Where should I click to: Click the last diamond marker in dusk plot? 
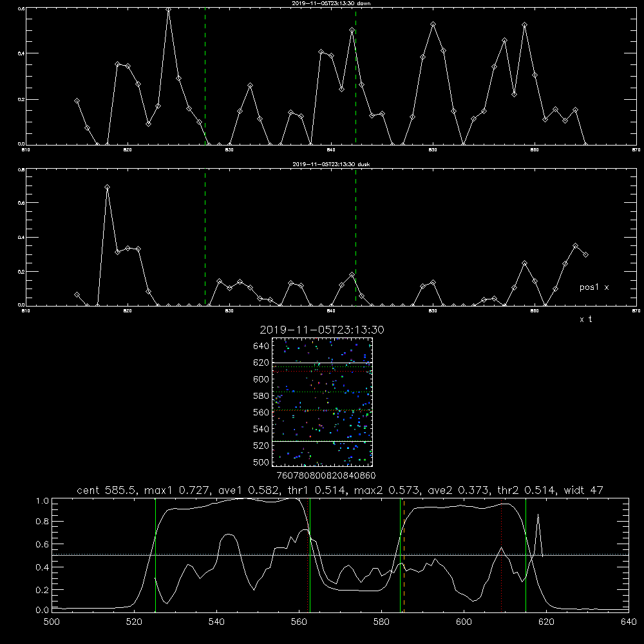585,254
